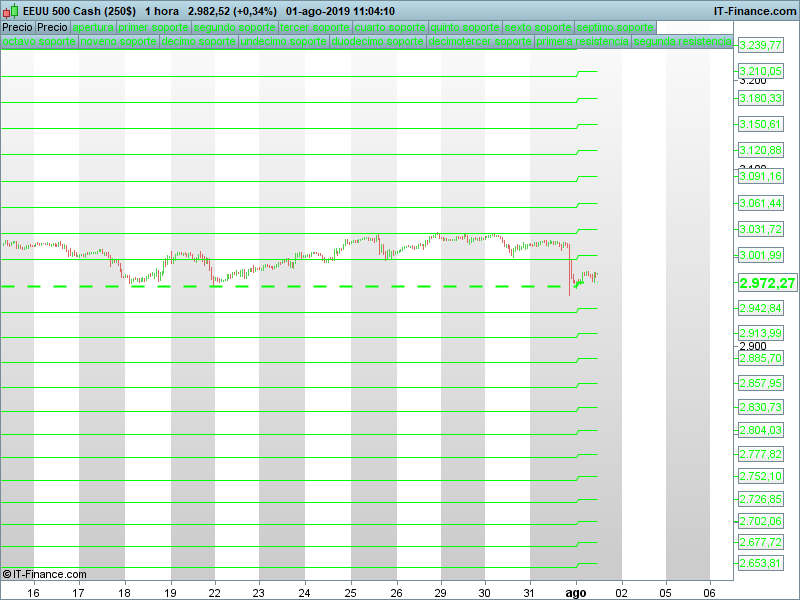Click the IT-Finance.com link at top right

(755, 11)
